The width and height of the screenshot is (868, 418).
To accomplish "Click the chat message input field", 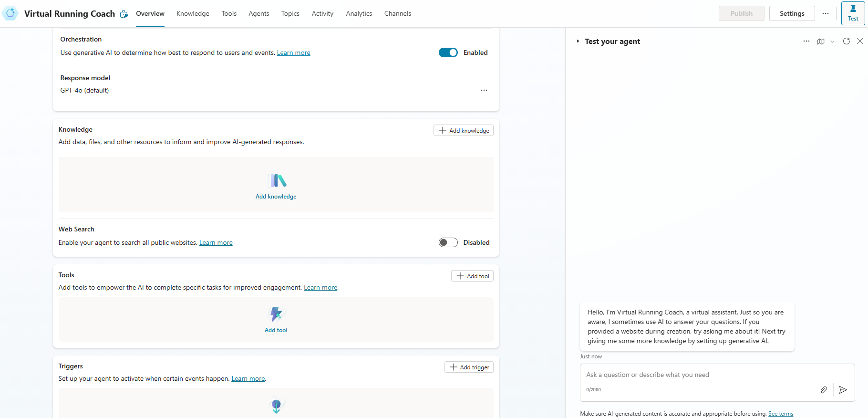I will [x=696, y=375].
